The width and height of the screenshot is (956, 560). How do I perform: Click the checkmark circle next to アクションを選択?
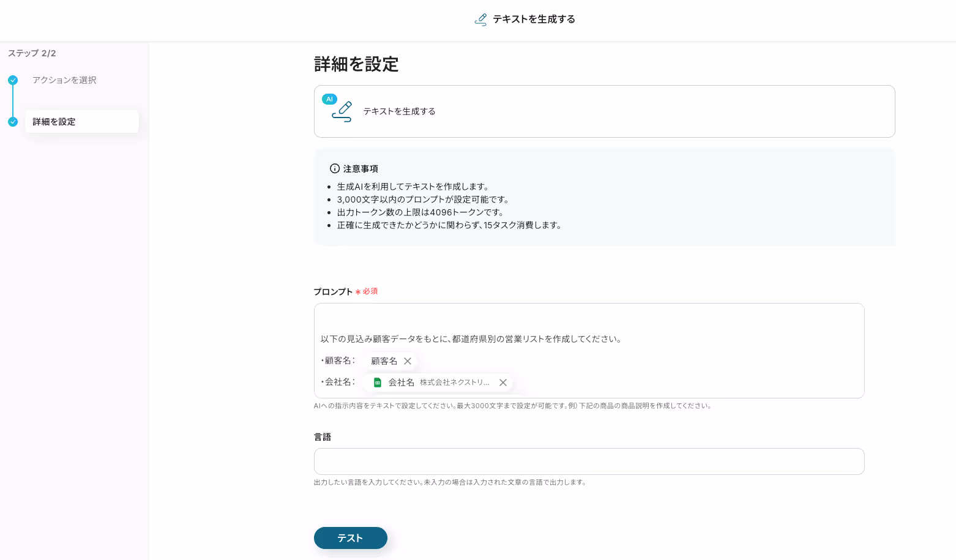coord(13,80)
